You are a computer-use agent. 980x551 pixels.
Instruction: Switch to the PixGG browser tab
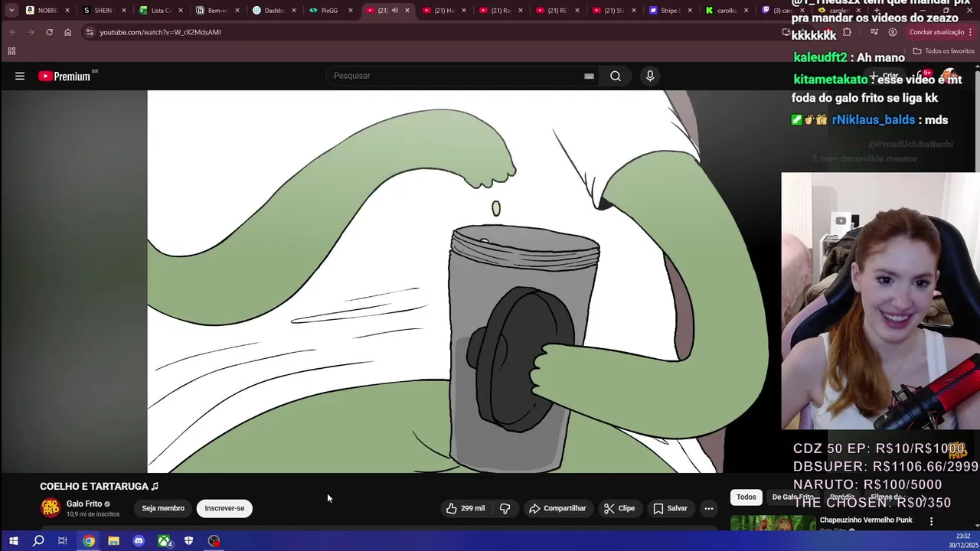(x=331, y=11)
